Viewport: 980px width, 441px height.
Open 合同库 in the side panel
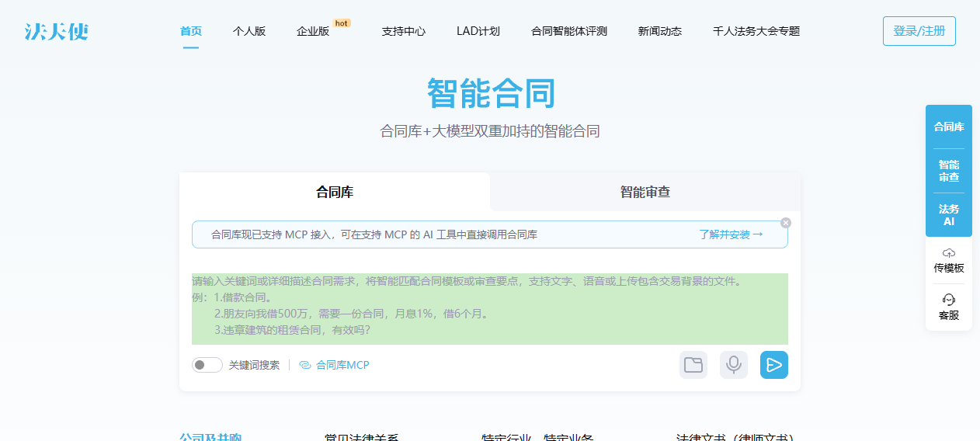949,127
